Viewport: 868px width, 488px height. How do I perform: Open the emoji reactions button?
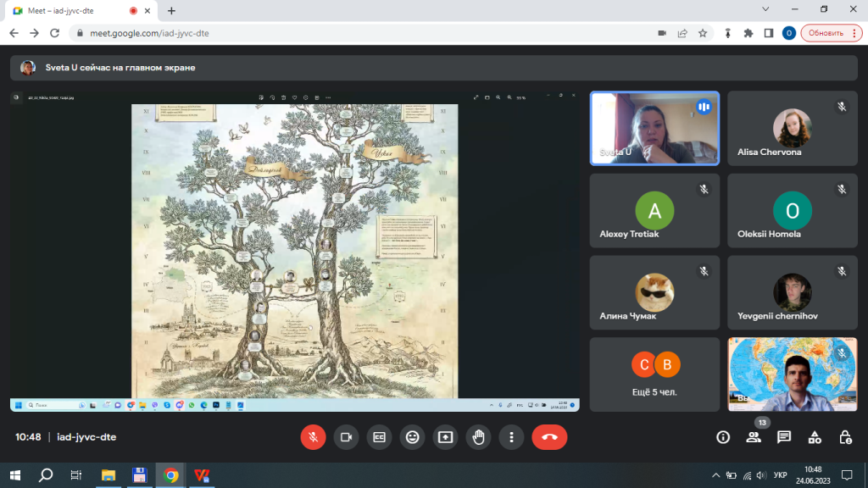pyautogui.click(x=413, y=437)
